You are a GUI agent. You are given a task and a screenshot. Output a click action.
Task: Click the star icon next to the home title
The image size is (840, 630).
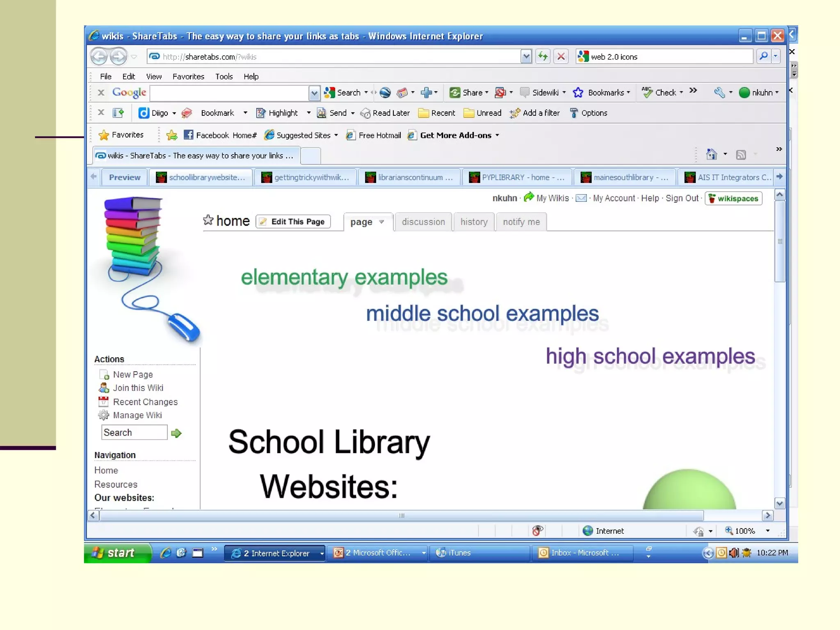pyautogui.click(x=208, y=220)
